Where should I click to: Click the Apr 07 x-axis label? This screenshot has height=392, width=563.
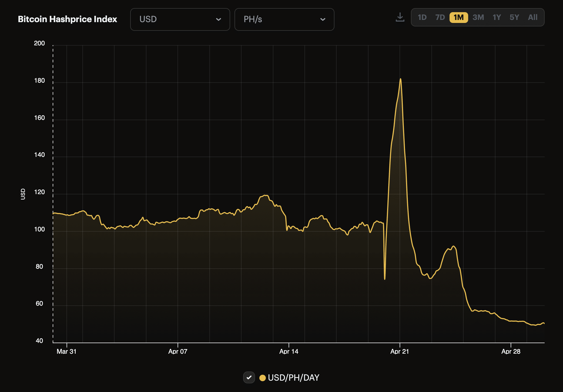point(178,352)
